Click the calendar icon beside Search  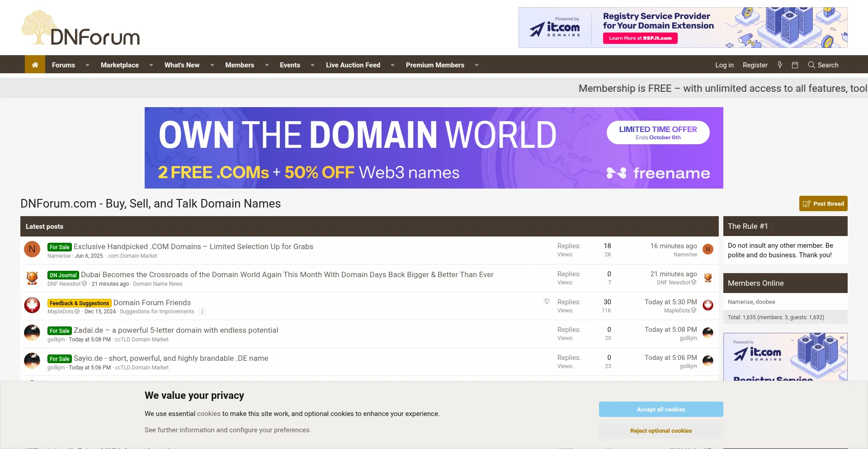pyautogui.click(x=795, y=65)
